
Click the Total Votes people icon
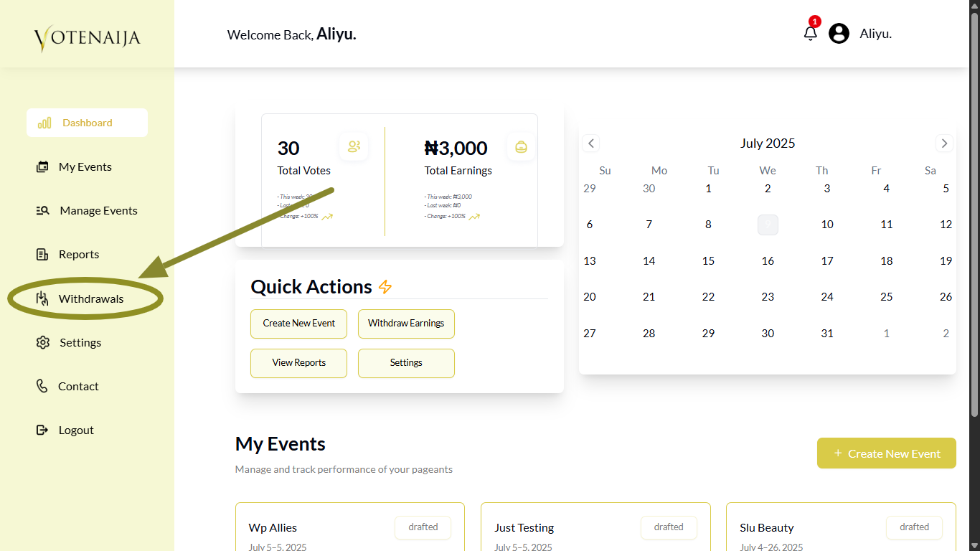point(354,146)
